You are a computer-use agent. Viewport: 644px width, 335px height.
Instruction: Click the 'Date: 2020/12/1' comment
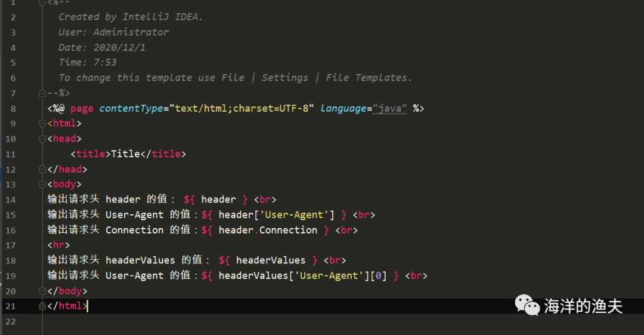tap(102, 47)
